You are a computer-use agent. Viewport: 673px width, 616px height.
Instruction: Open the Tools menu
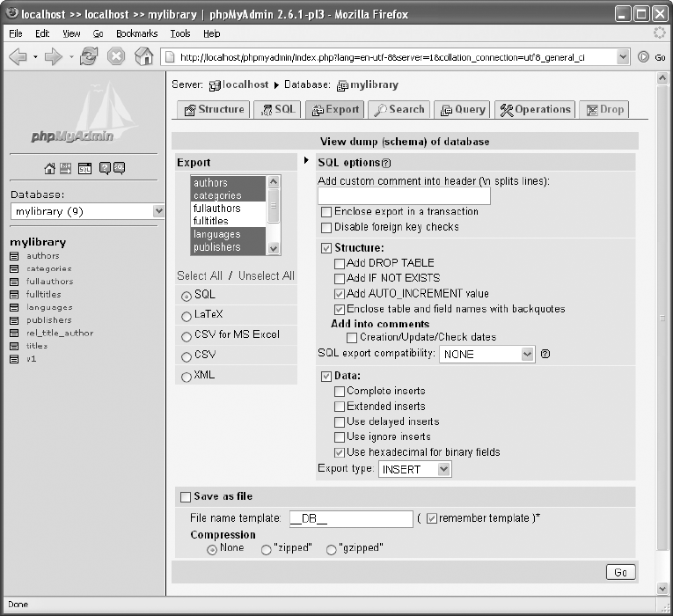click(180, 33)
